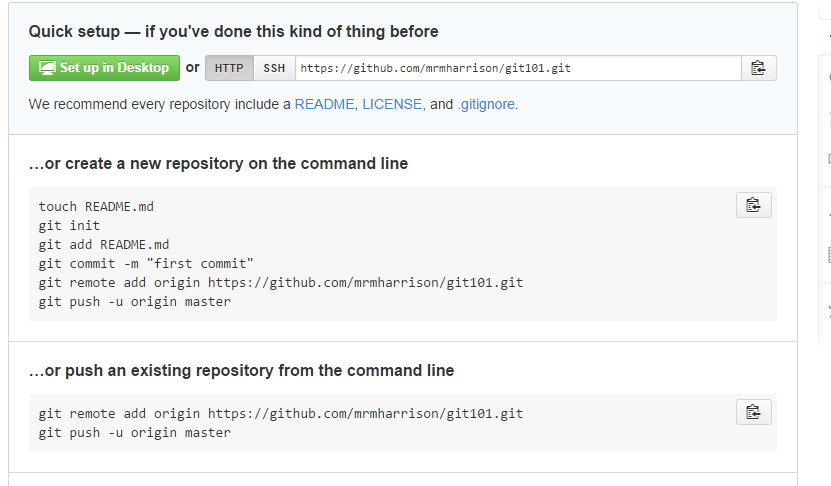Image resolution: width=831 pixels, height=486 pixels.
Task: Open the .gitignore link
Action: coord(487,104)
